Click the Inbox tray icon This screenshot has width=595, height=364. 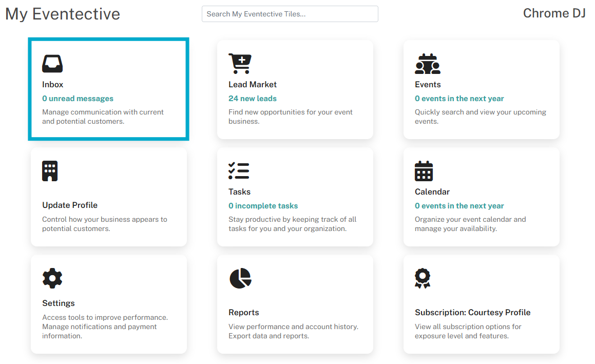pos(52,64)
